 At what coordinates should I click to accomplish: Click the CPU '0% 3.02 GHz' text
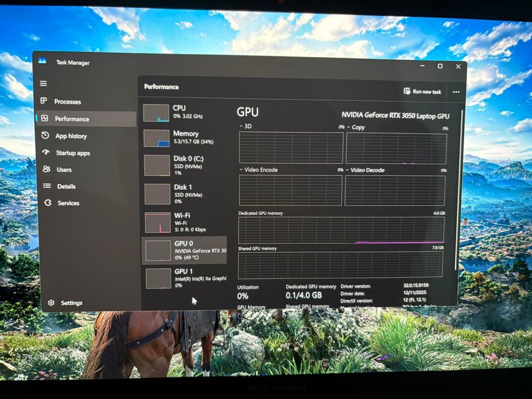(x=188, y=116)
